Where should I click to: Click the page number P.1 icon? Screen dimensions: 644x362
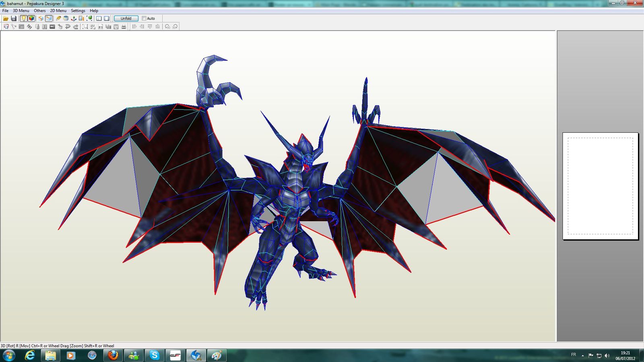(x=101, y=27)
